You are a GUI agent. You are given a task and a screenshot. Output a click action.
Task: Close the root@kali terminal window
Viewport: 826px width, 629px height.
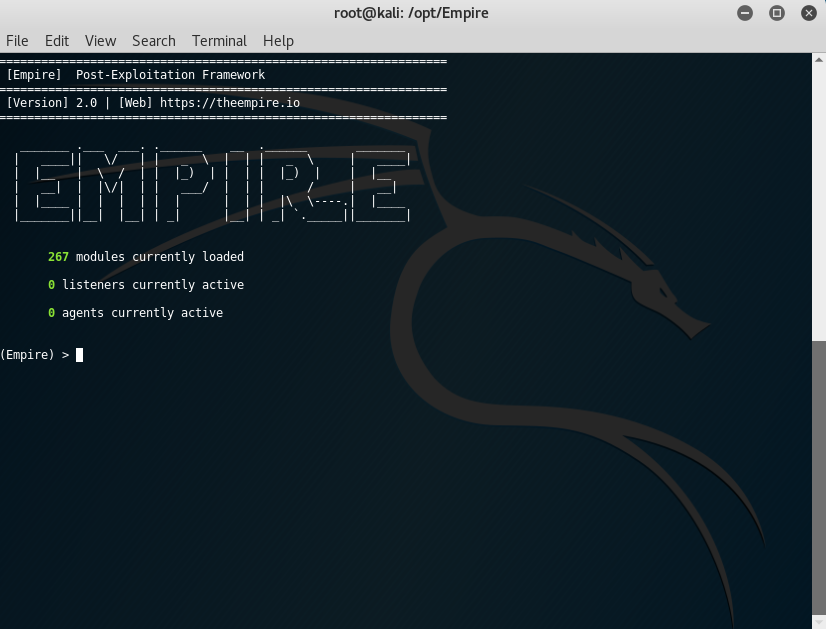(x=809, y=13)
